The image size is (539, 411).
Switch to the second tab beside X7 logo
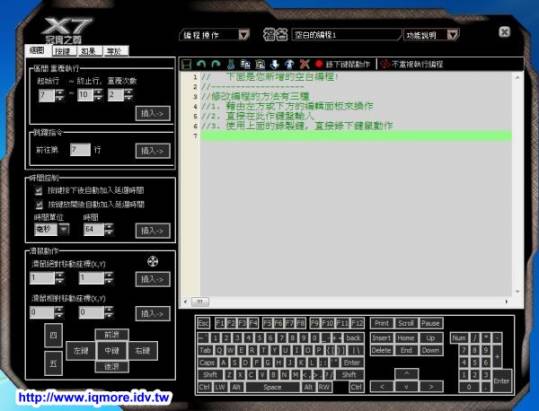point(64,51)
